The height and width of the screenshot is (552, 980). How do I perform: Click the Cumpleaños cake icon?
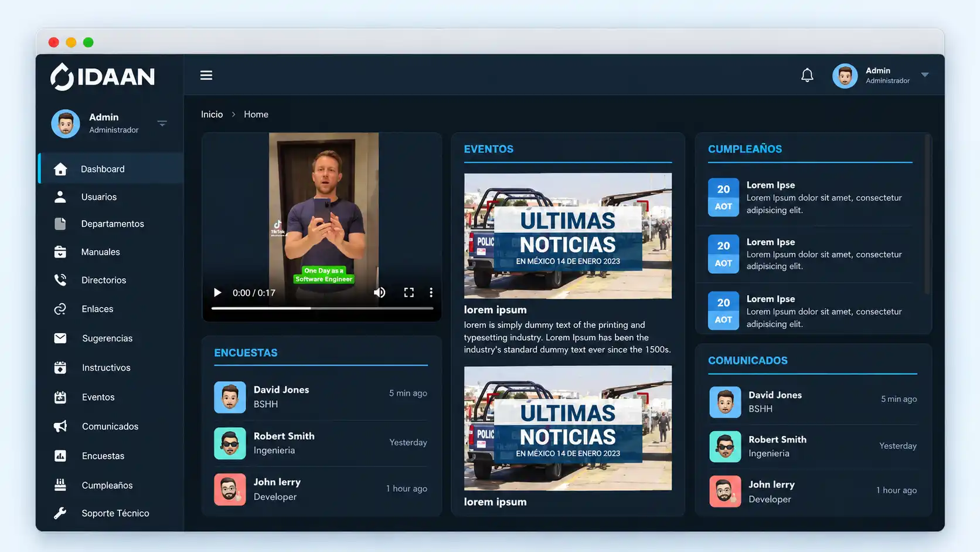tap(60, 485)
